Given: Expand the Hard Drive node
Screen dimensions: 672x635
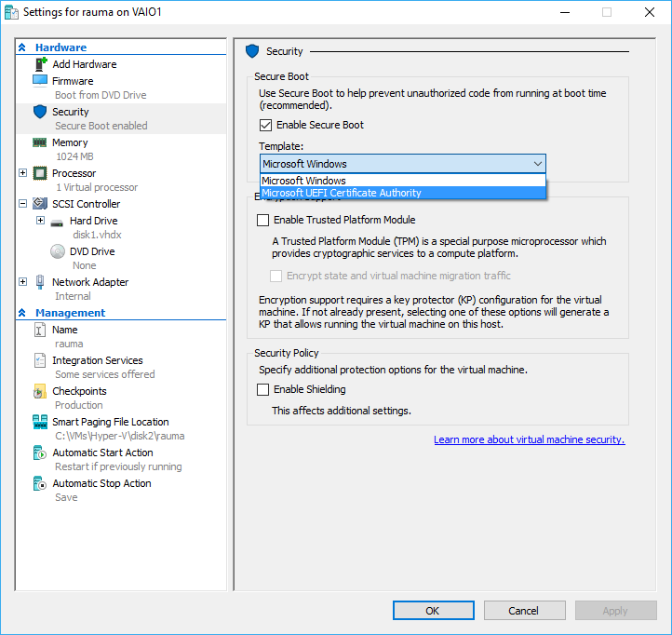Looking at the screenshot, I should click(x=40, y=221).
